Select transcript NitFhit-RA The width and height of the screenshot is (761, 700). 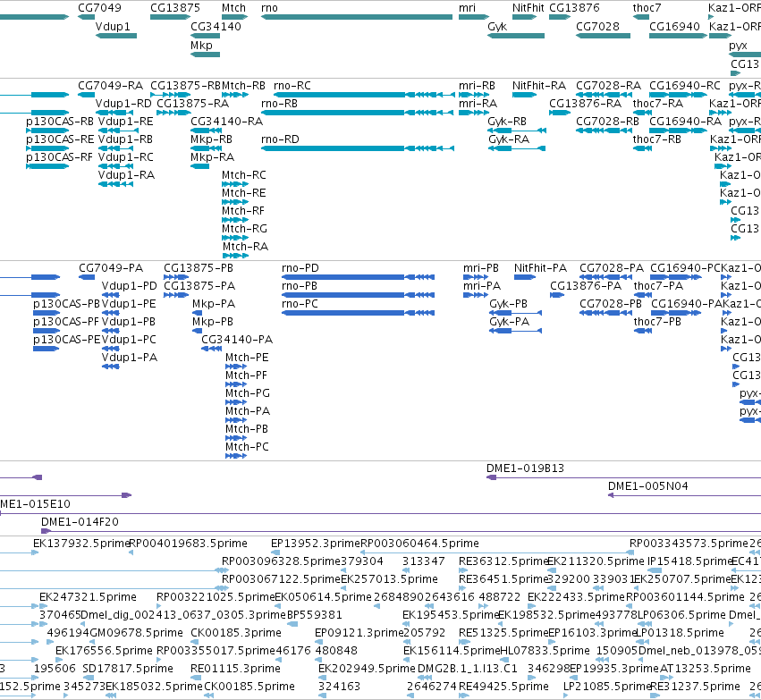pyautogui.click(x=524, y=95)
